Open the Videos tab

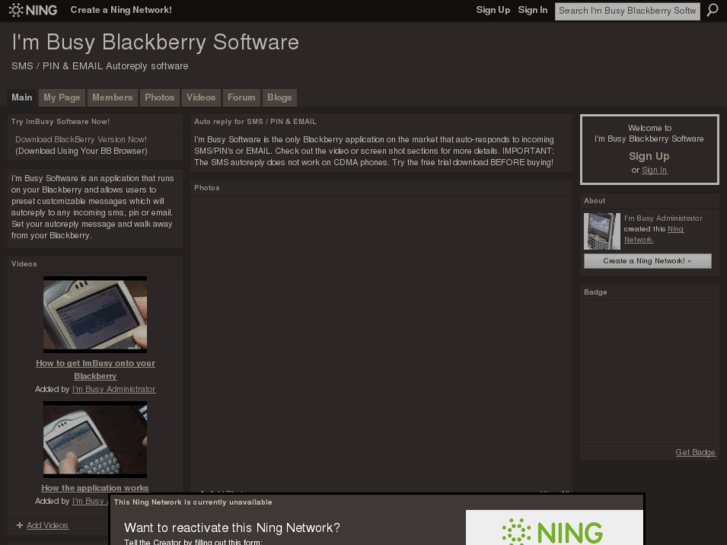(201, 97)
